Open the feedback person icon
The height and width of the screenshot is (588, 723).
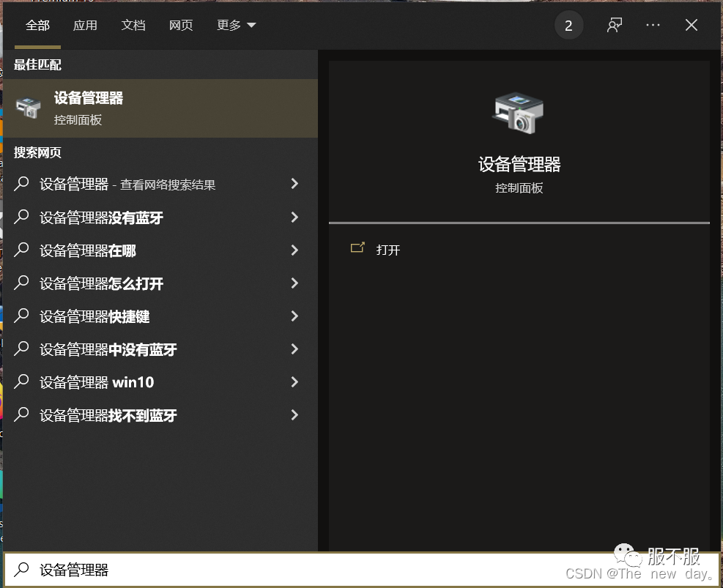pyautogui.click(x=614, y=26)
